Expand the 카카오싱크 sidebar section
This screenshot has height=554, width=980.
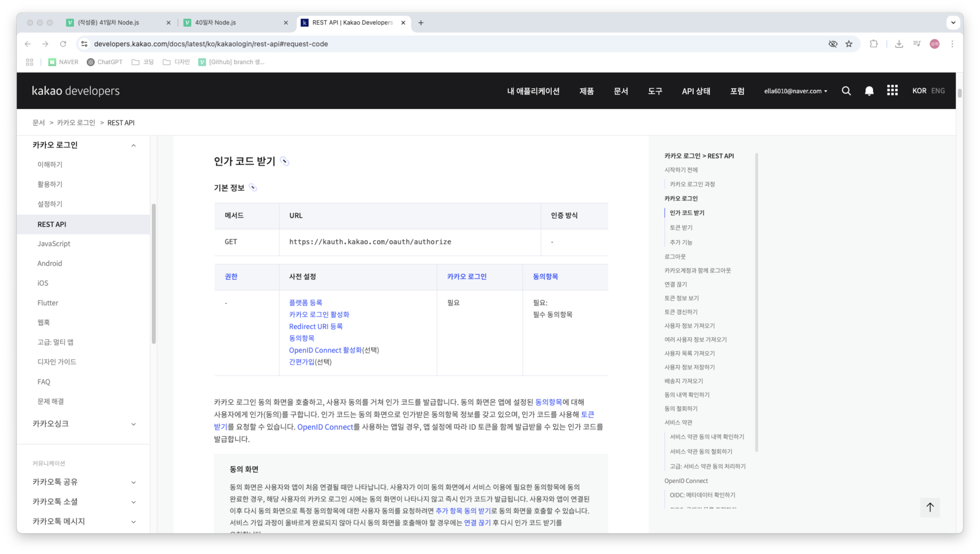coord(134,424)
